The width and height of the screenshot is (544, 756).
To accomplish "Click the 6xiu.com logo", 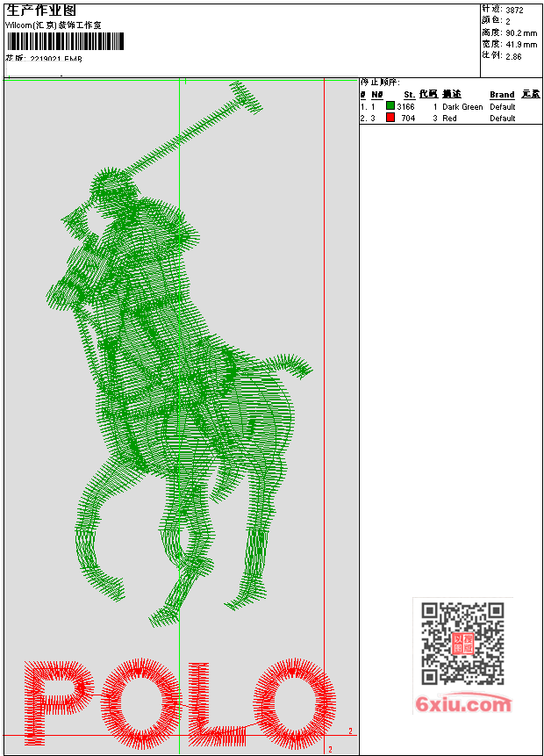I will (x=463, y=704).
